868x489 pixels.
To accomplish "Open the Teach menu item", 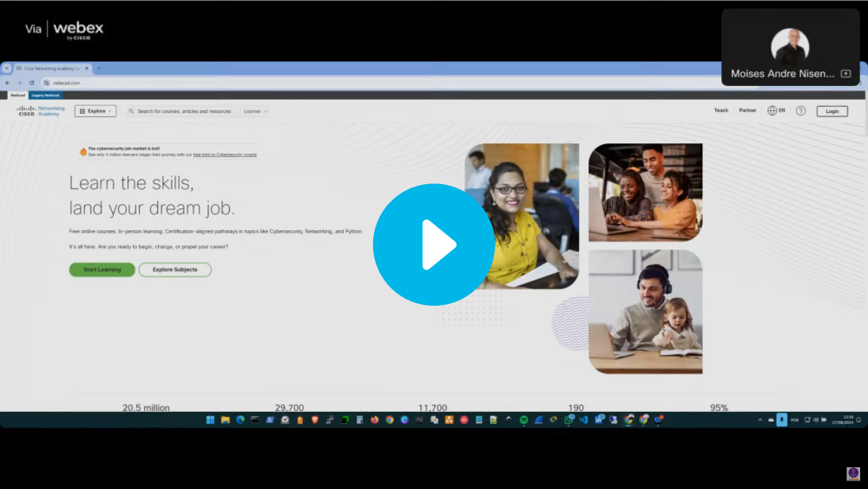I will [720, 110].
